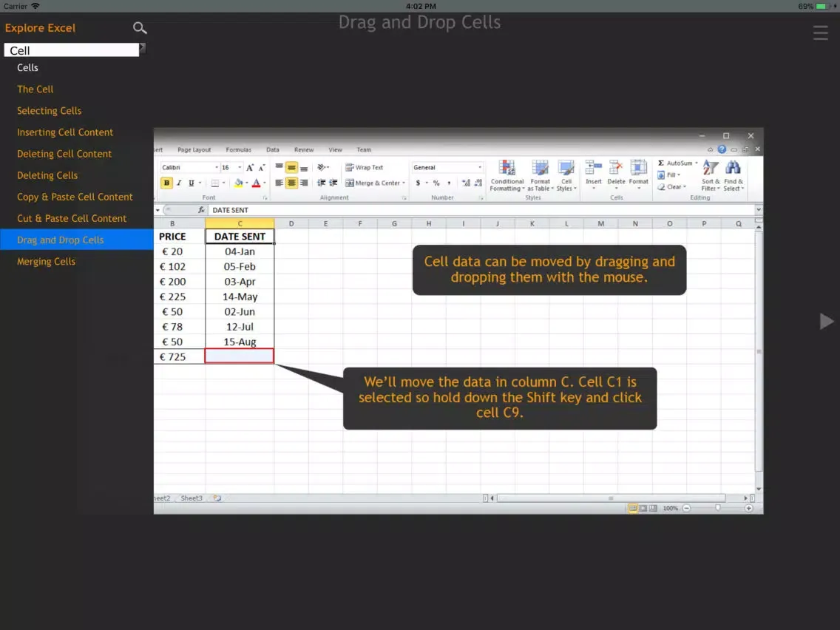Image resolution: width=840 pixels, height=630 pixels.
Task: Go to the next slide arrow
Action: click(826, 322)
